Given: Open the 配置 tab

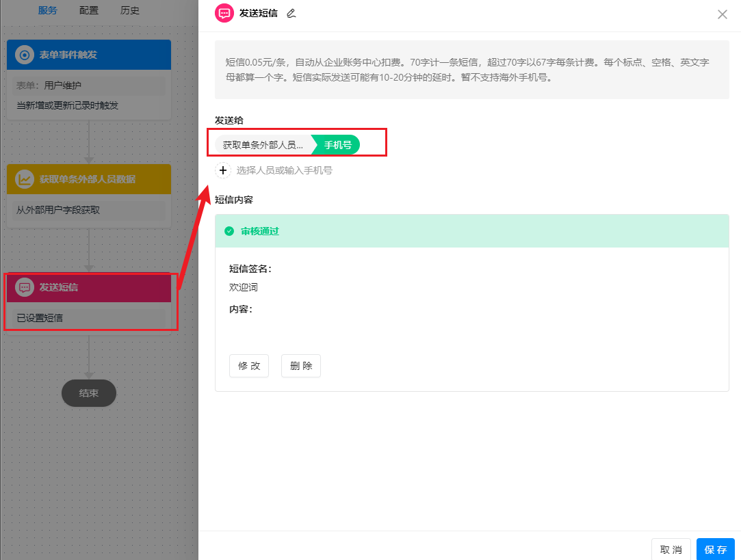Looking at the screenshot, I should tap(89, 10).
